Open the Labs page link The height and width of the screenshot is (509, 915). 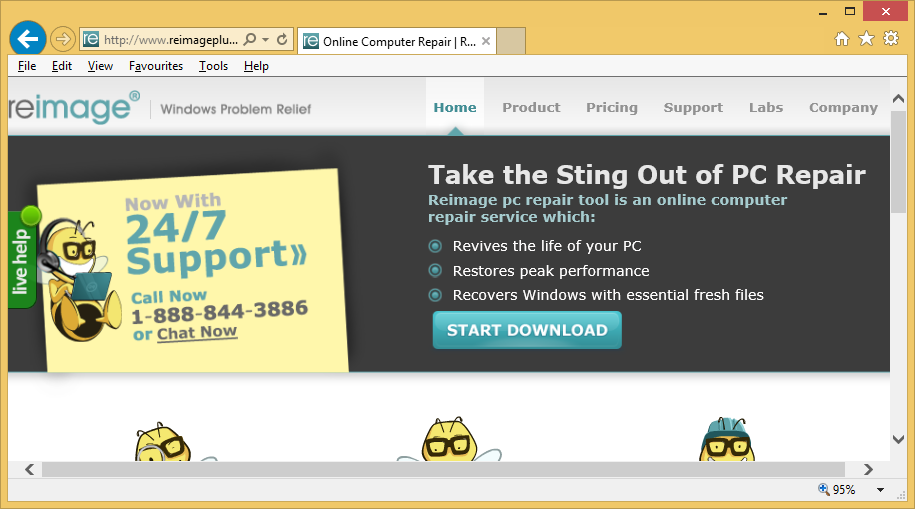pyautogui.click(x=766, y=107)
